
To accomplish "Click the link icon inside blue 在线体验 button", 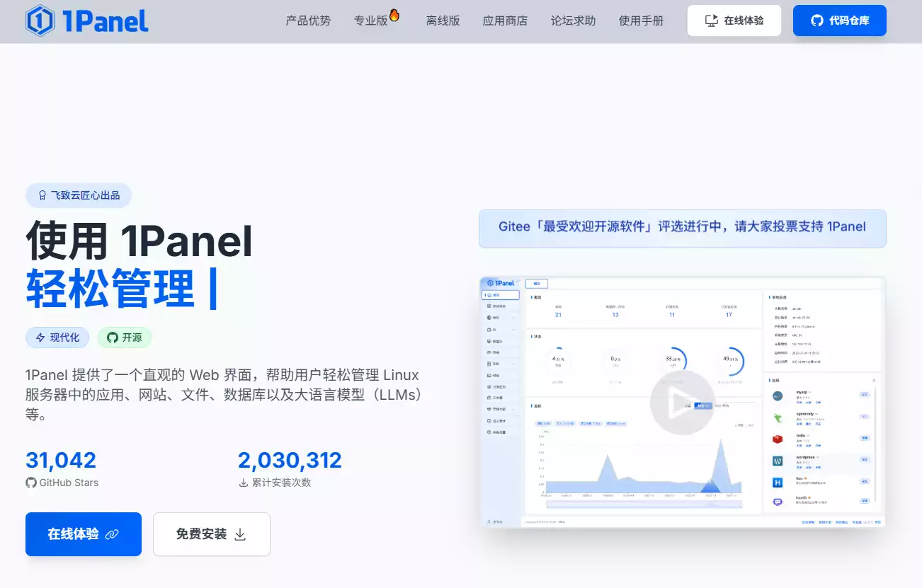I will (111, 534).
